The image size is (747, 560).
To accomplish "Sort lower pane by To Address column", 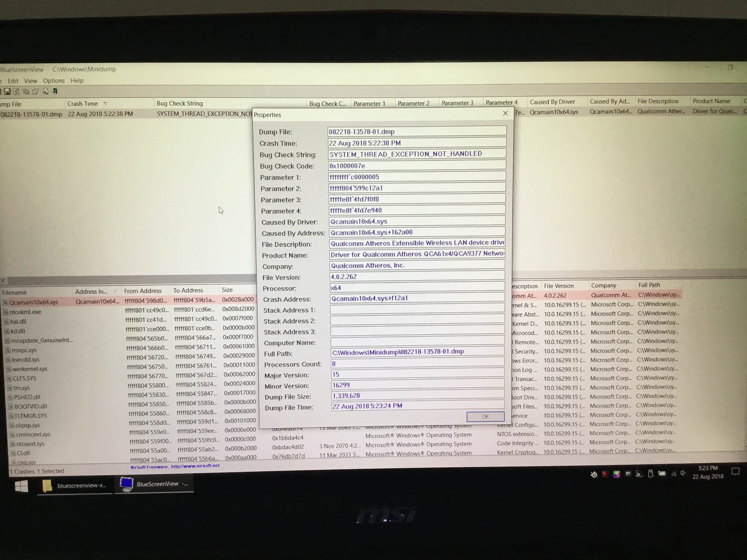I will (195, 290).
